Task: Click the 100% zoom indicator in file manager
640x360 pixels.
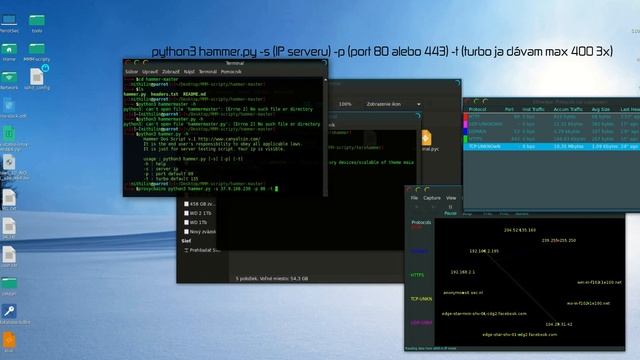Action: [x=345, y=104]
